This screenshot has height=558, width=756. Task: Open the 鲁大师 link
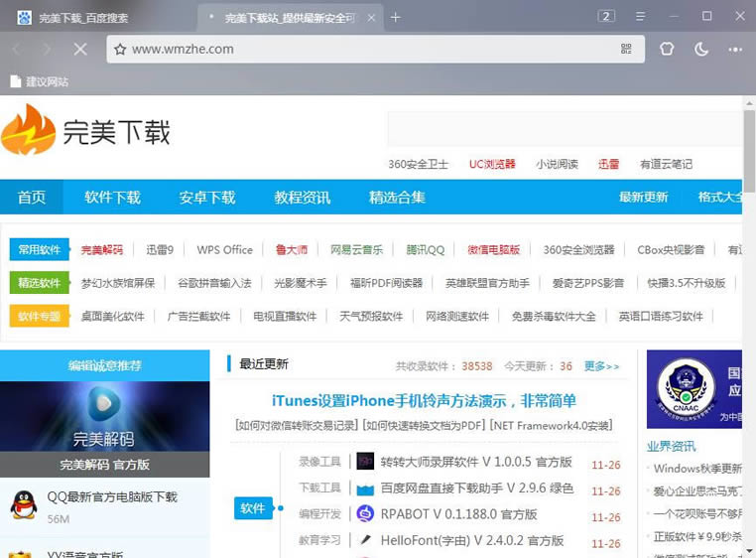click(x=292, y=249)
